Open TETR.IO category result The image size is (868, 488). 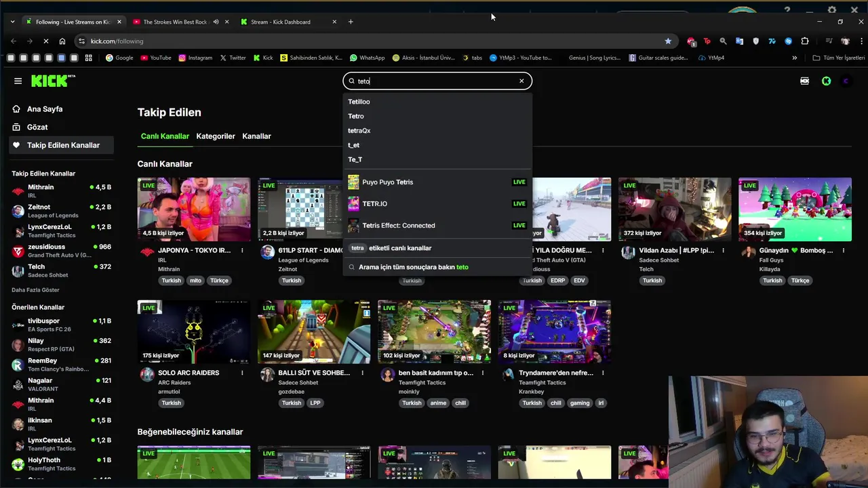437,203
